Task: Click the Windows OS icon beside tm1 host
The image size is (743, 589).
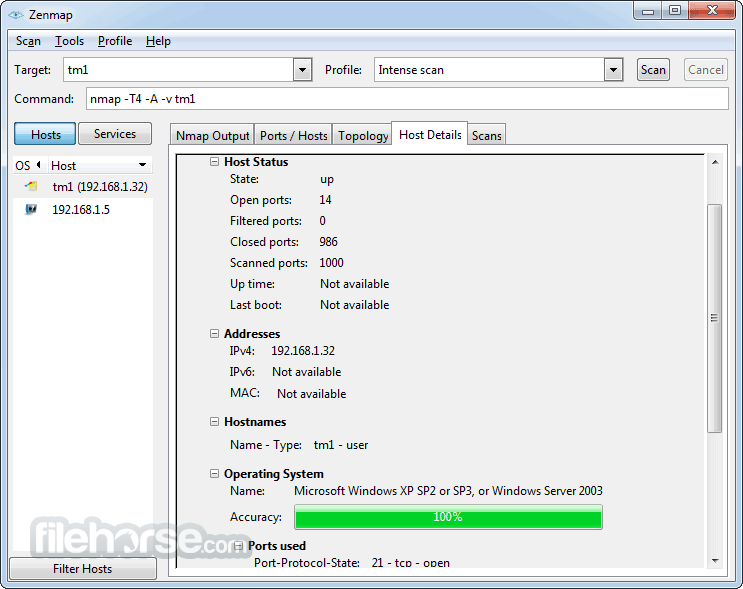Action: coord(31,186)
